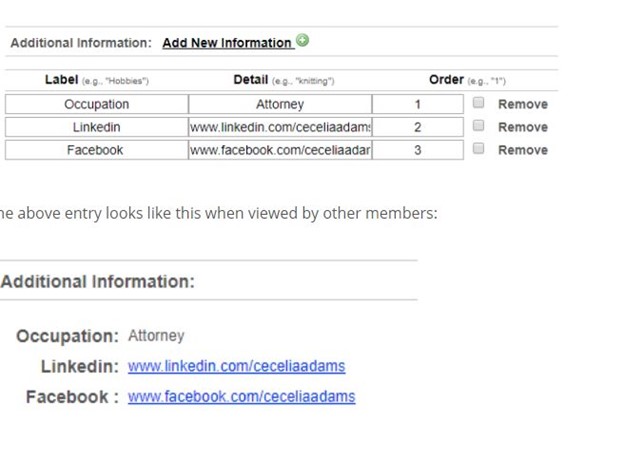Click the Remove text in Linkedin row

(x=522, y=127)
